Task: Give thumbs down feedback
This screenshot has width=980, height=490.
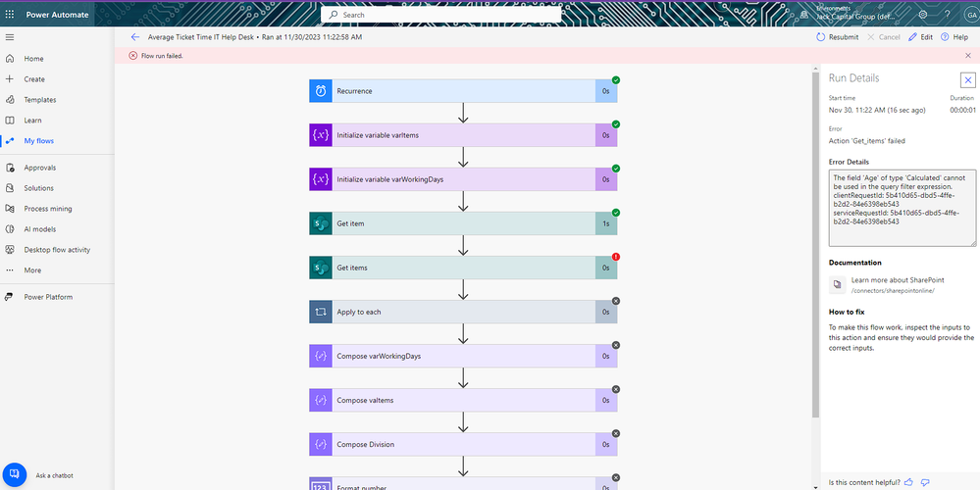Action: [x=926, y=482]
